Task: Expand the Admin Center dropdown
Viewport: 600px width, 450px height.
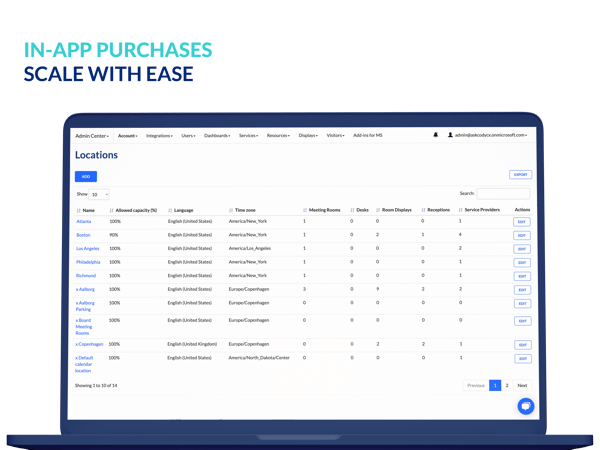Action: click(x=93, y=135)
